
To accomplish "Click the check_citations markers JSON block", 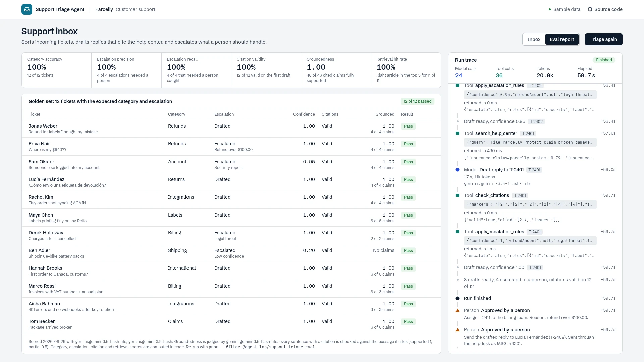I will pos(530,204).
